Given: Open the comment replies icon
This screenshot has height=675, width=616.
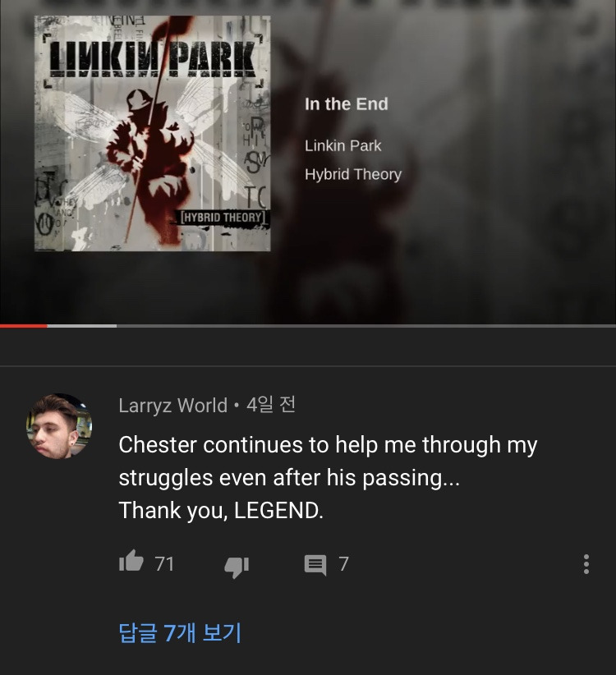Looking at the screenshot, I should tap(315, 565).
